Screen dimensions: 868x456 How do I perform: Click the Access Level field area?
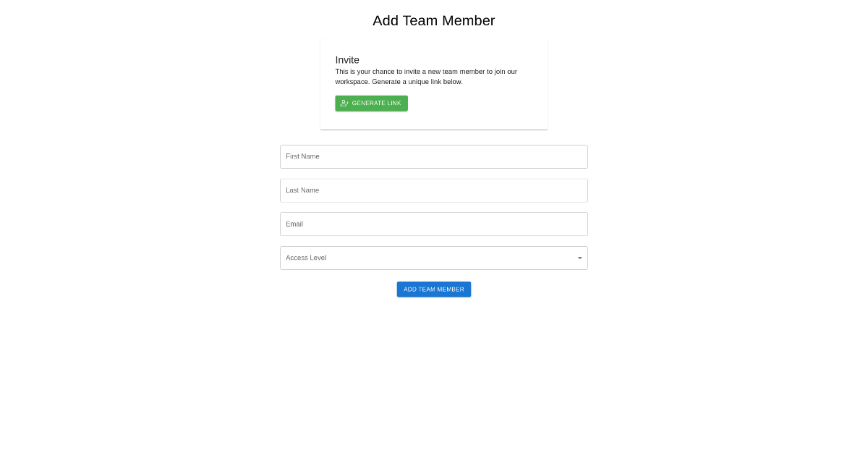click(434, 258)
